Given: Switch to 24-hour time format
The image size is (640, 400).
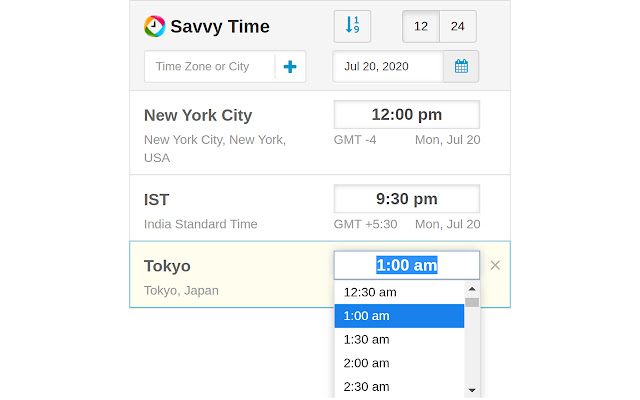Looking at the screenshot, I should coord(458,26).
